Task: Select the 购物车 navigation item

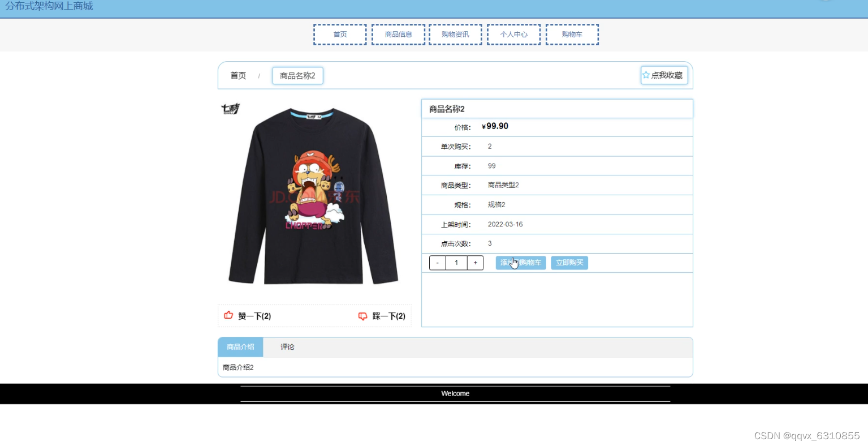Action: (572, 34)
